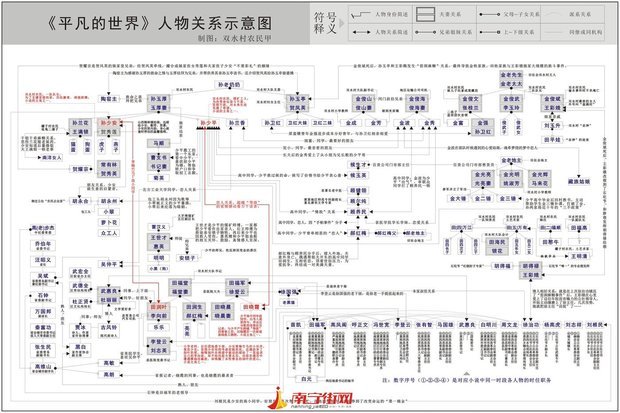The image size is (620, 413).
Task: Select the red 孙少安 node
Action: [109, 123]
